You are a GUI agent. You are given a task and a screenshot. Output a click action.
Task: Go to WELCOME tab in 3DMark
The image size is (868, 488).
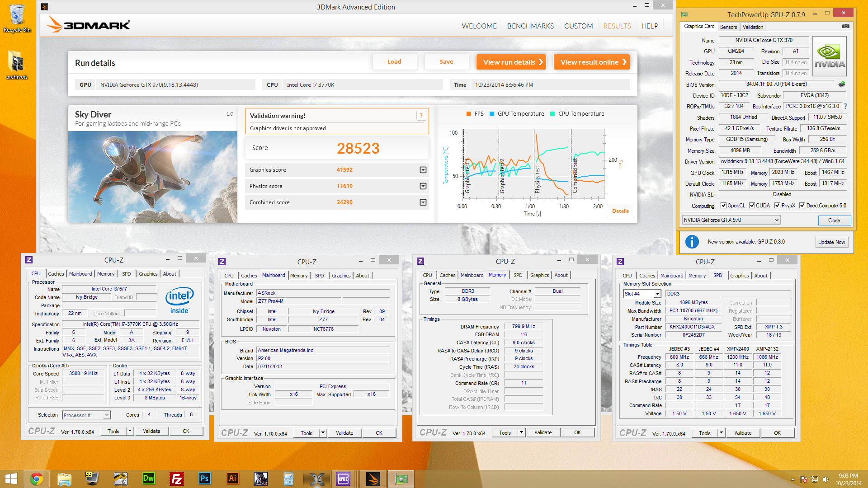(x=479, y=26)
